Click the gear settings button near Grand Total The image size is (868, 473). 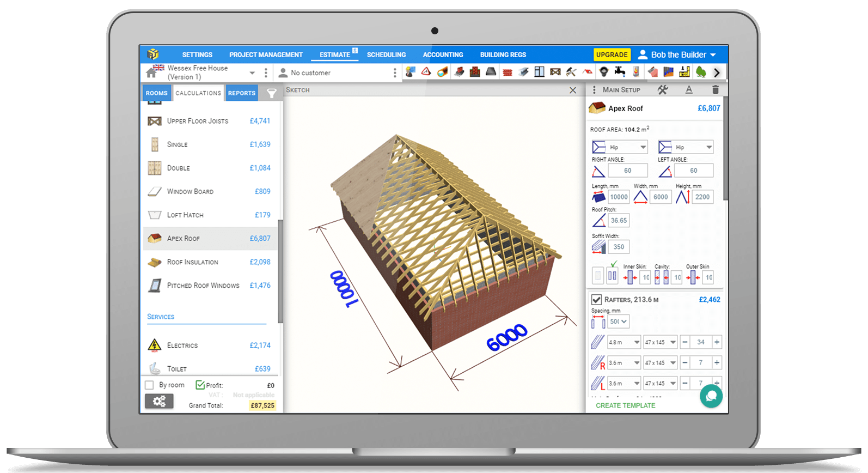[159, 402]
